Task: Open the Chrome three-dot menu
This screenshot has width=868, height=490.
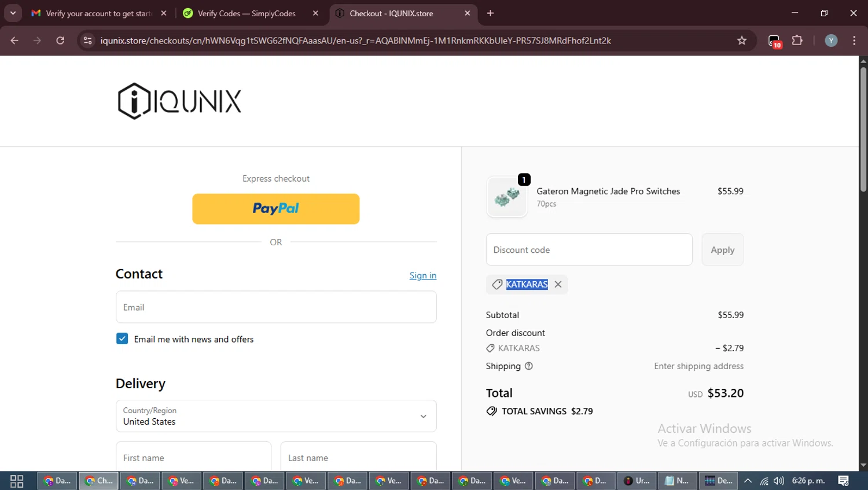Action: pos(854,40)
